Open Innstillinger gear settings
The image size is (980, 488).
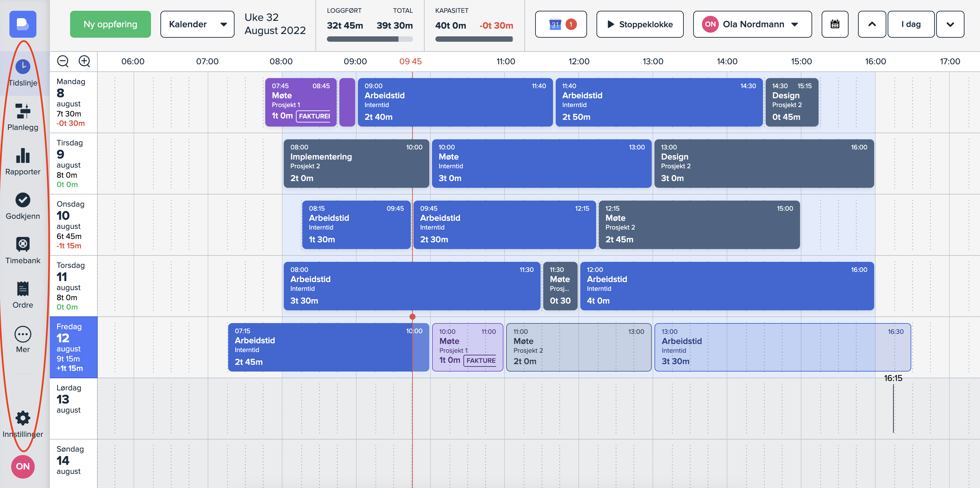23,418
